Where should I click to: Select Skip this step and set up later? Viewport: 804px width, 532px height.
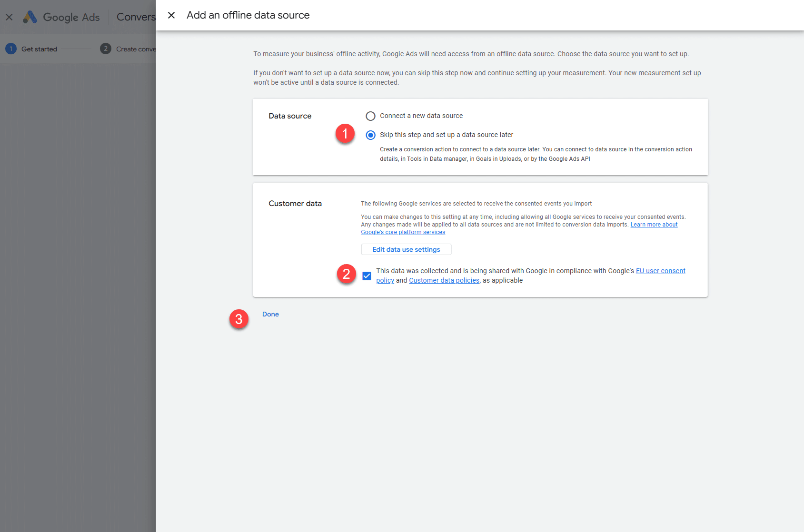pyautogui.click(x=370, y=135)
